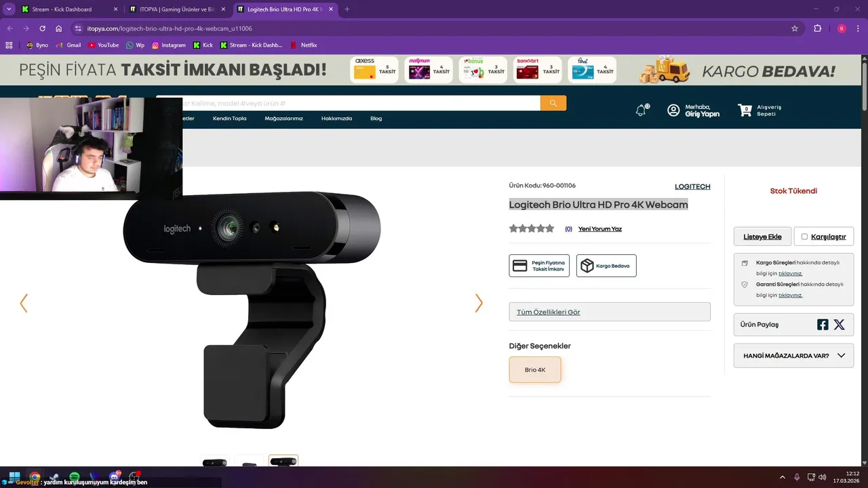The image size is (868, 488).
Task: Open the notifications bell icon
Action: point(641,110)
